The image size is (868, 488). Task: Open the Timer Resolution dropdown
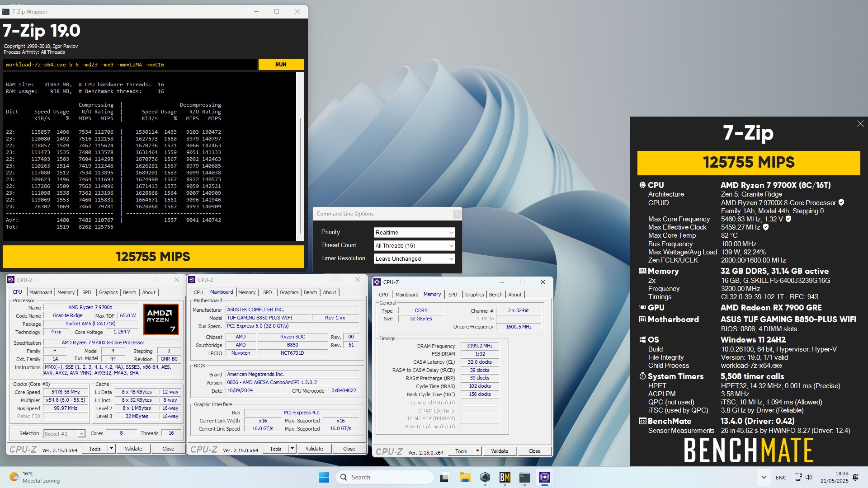414,258
